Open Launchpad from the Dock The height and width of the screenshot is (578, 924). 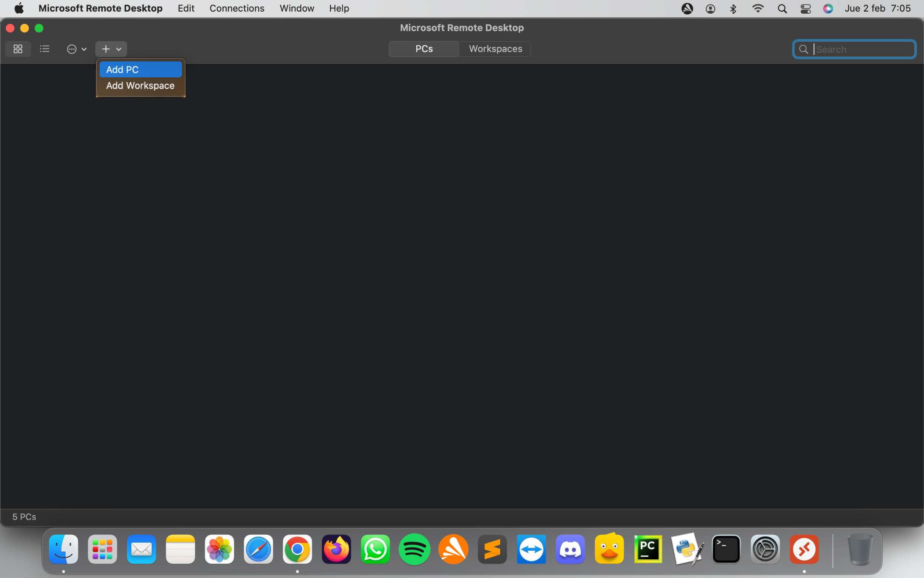tap(103, 549)
